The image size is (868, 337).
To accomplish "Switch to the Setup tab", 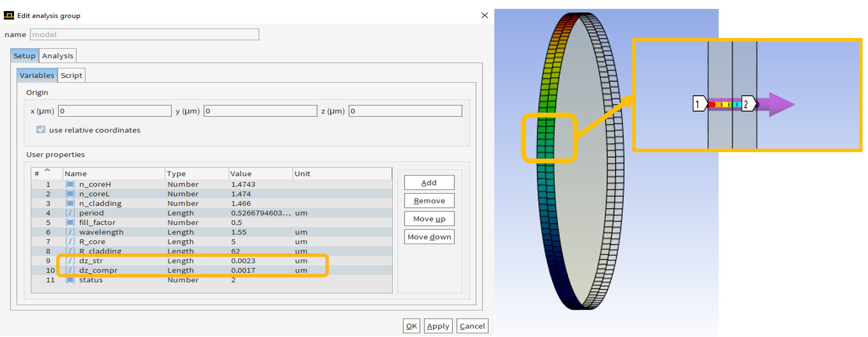I will pos(24,56).
